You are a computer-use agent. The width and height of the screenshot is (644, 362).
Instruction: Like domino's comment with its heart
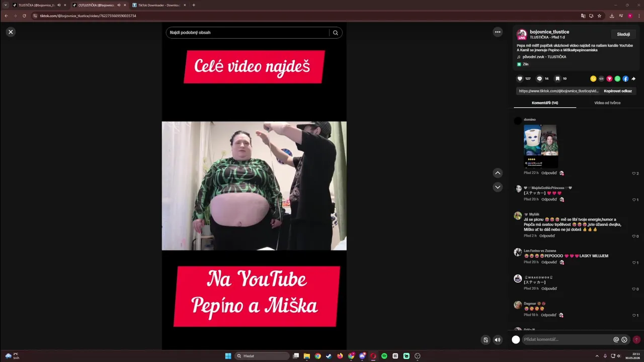click(634, 173)
